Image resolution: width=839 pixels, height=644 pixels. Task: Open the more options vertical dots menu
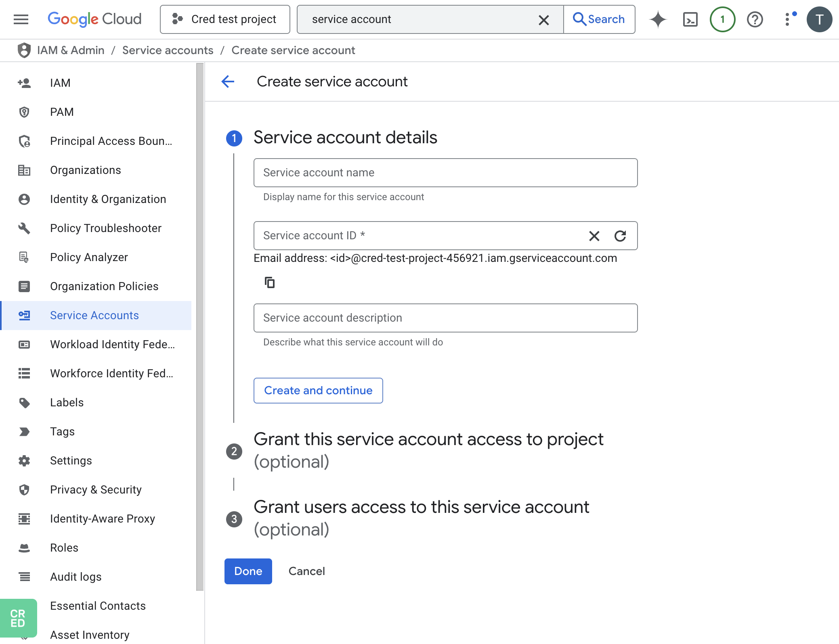click(x=788, y=19)
